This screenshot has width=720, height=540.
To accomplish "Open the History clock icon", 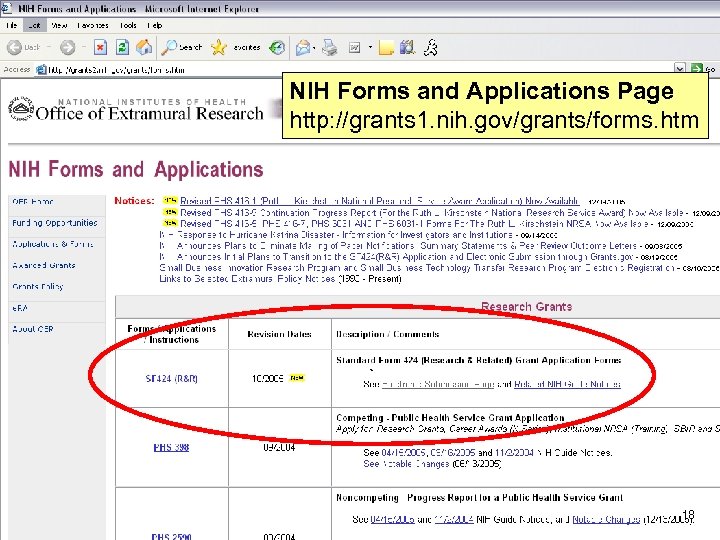I will tap(277, 47).
